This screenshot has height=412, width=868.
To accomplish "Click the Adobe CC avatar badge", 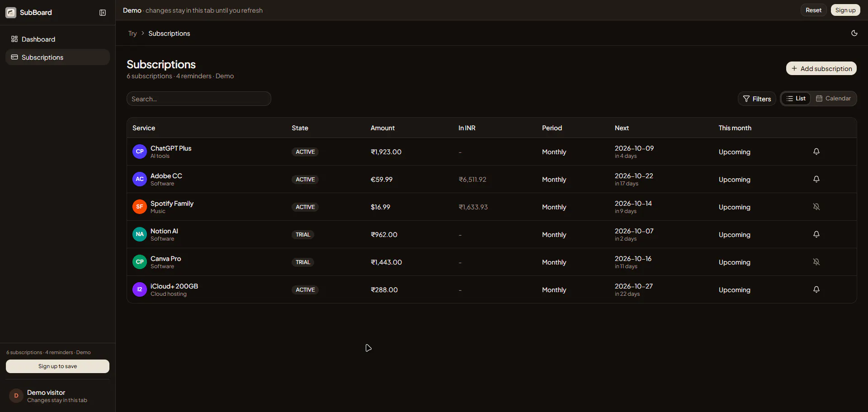I will pos(140,179).
